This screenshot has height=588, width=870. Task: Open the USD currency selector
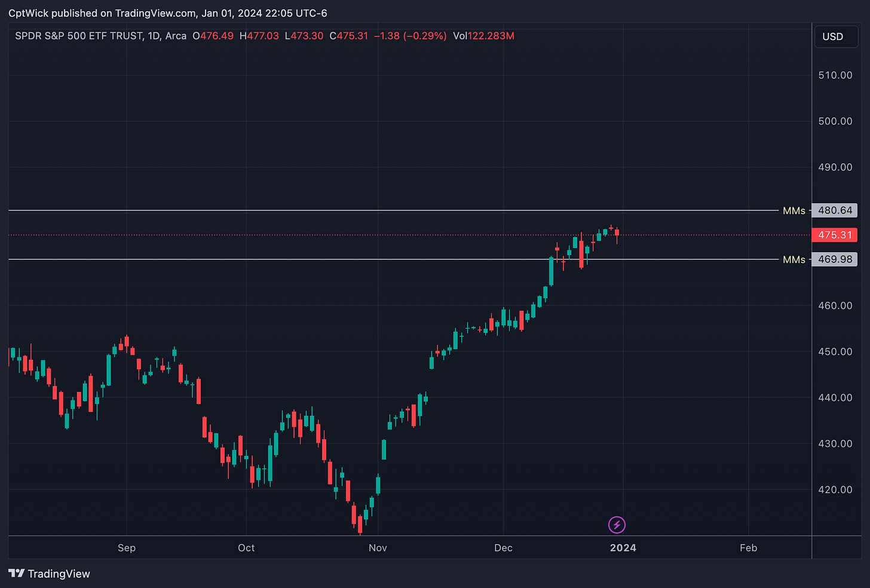(x=836, y=36)
